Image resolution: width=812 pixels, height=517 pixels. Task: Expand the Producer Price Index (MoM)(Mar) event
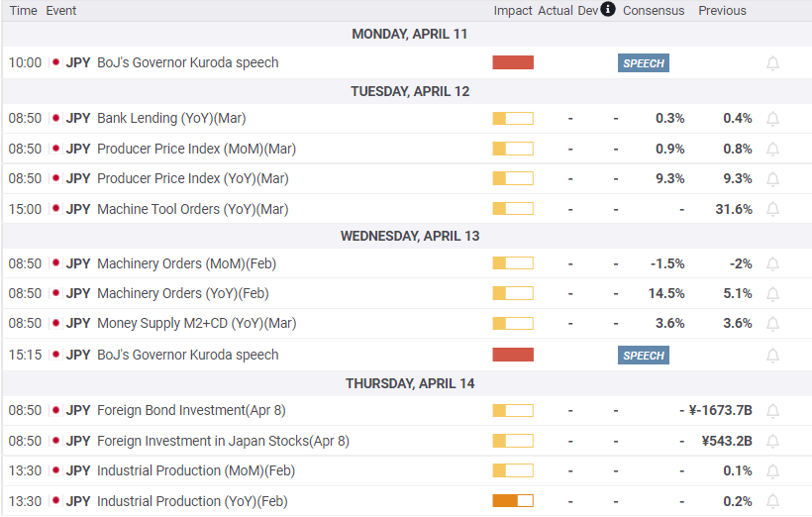tap(196, 149)
